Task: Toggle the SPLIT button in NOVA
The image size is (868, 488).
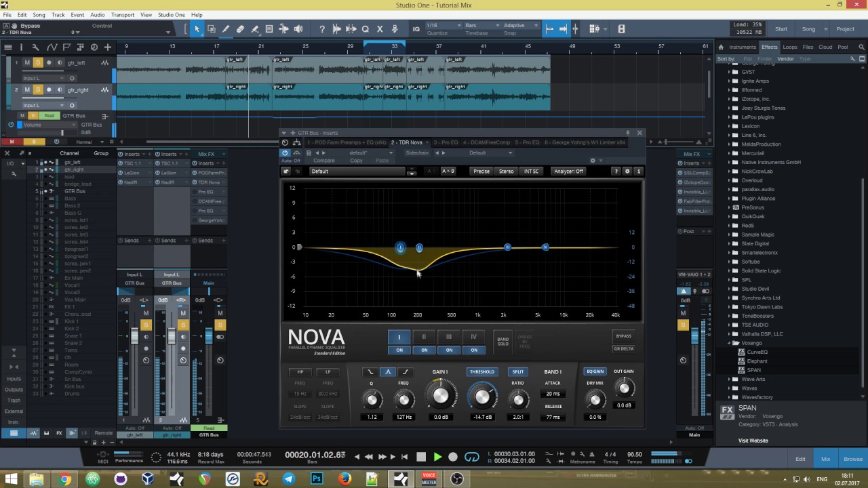Action: [x=518, y=372]
